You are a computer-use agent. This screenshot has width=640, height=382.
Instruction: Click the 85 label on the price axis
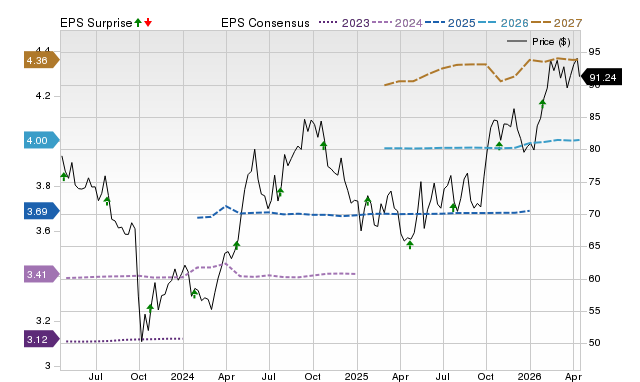point(594,117)
